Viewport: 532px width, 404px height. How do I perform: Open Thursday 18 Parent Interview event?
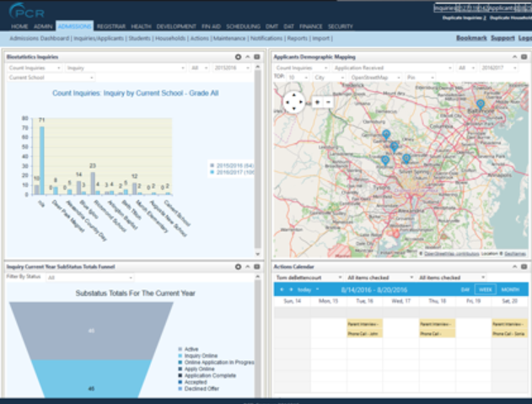tap(438, 324)
